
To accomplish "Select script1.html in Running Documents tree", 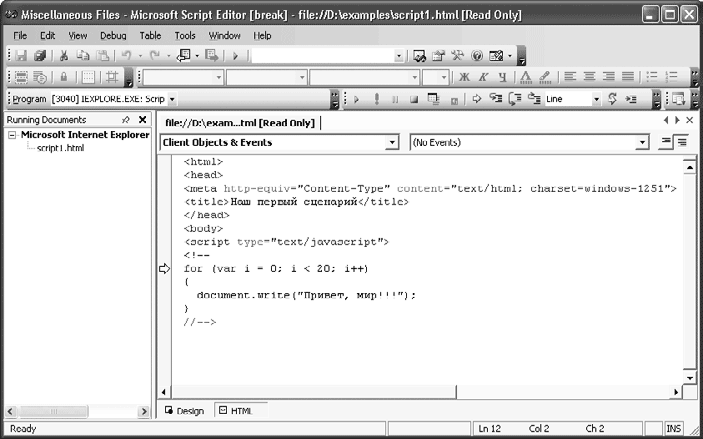I will [60, 148].
